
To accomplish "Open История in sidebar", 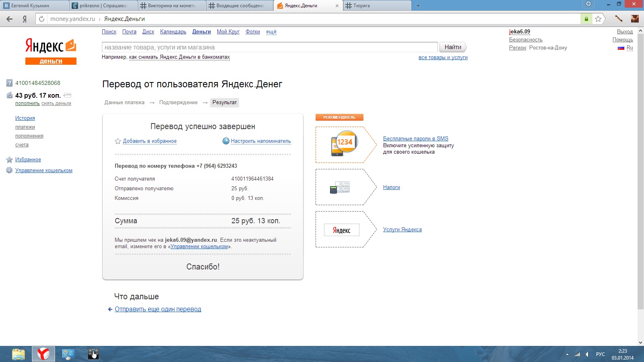I will (x=25, y=118).
